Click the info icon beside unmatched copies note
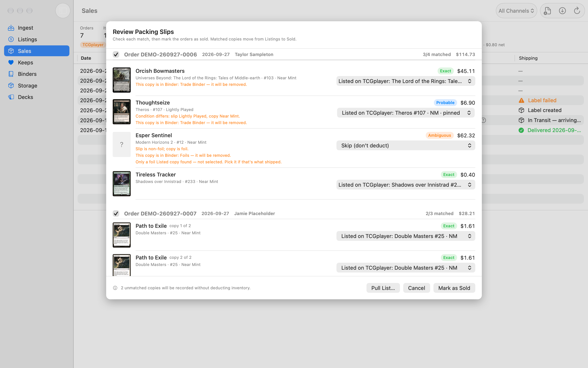 pyautogui.click(x=115, y=288)
